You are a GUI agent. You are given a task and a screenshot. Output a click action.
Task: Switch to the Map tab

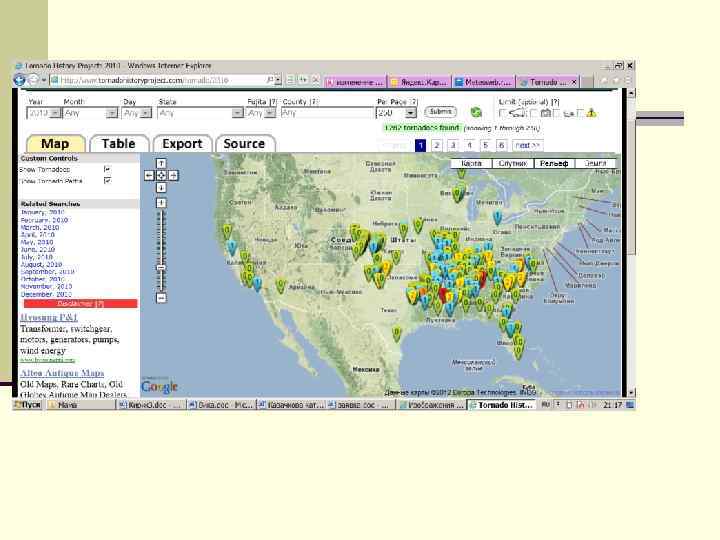[x=56, y=144]
